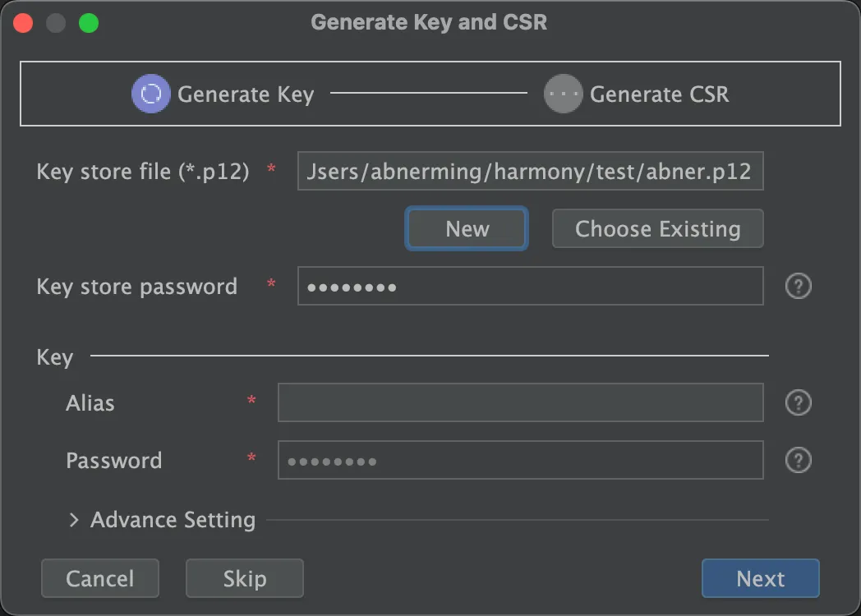Image resolution: width=861 pixels, height=616 pixels.
Task: Click the Choose Existing button
Action: (x=657, y=228)
